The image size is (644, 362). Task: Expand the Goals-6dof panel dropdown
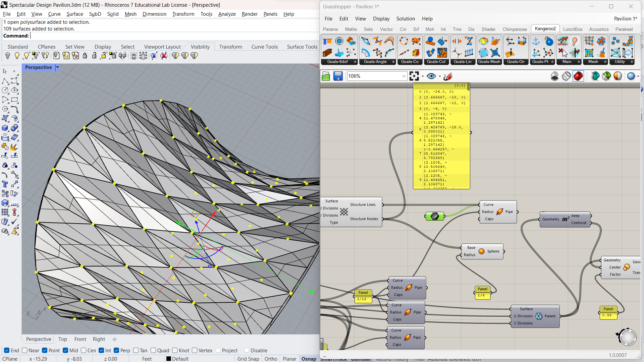pyautogui.click(x=355, y=62)
